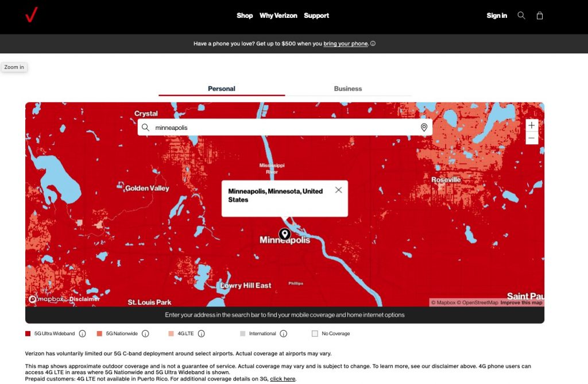
Task: Open info icon for International
Action: click(x=284, y=333)
